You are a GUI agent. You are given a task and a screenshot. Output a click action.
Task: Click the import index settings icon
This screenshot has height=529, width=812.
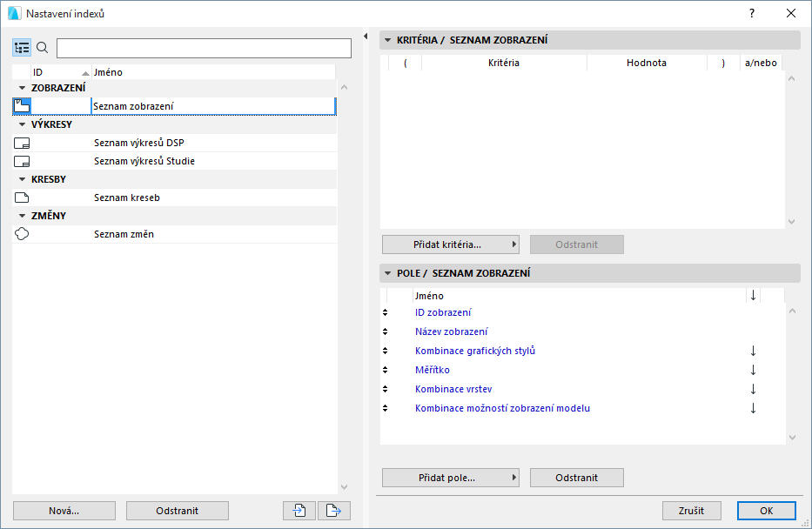click(299, 510)
